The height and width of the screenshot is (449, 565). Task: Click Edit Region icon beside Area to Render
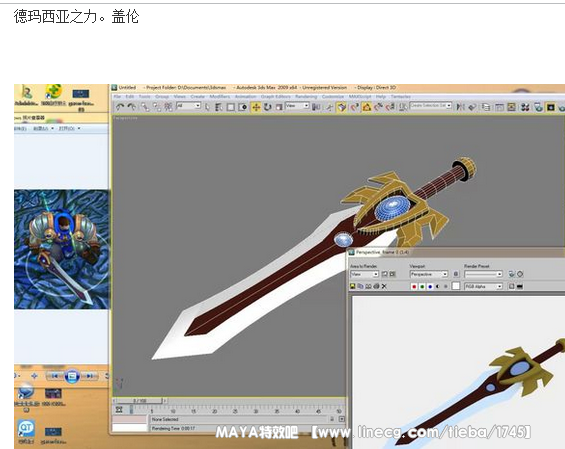pyautogui.click(x=384, y=274)
